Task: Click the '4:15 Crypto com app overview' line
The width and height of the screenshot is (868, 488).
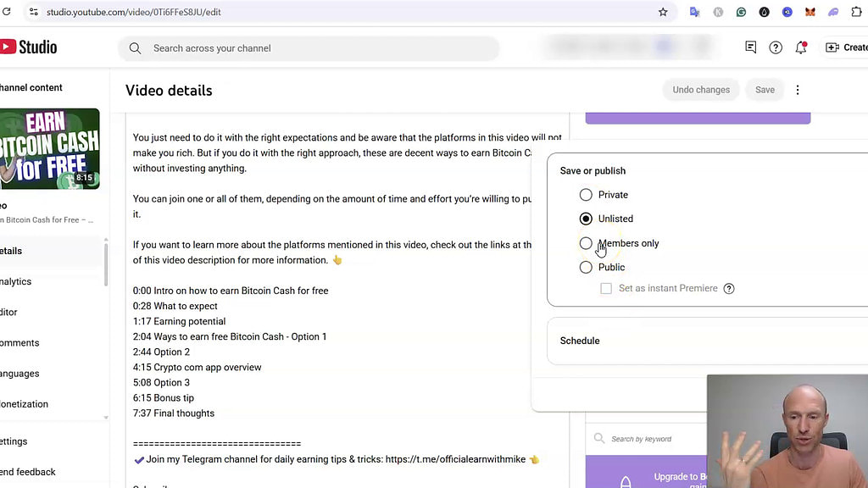Action: 197,368
